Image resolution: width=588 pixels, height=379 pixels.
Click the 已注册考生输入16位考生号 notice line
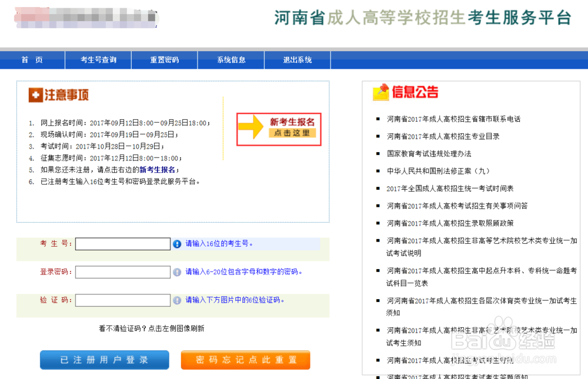120,182
